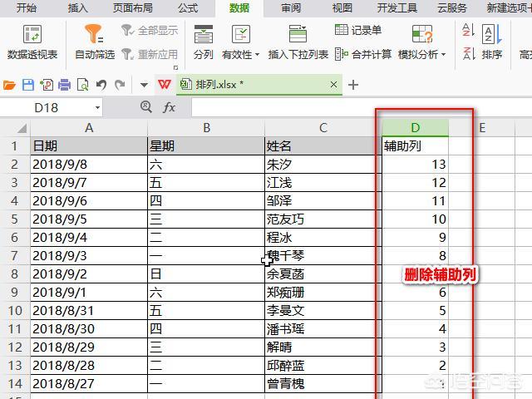This screenshot has width=532, height=399.
Task: Select the 日期 header cell
Action: coord(89,146)
